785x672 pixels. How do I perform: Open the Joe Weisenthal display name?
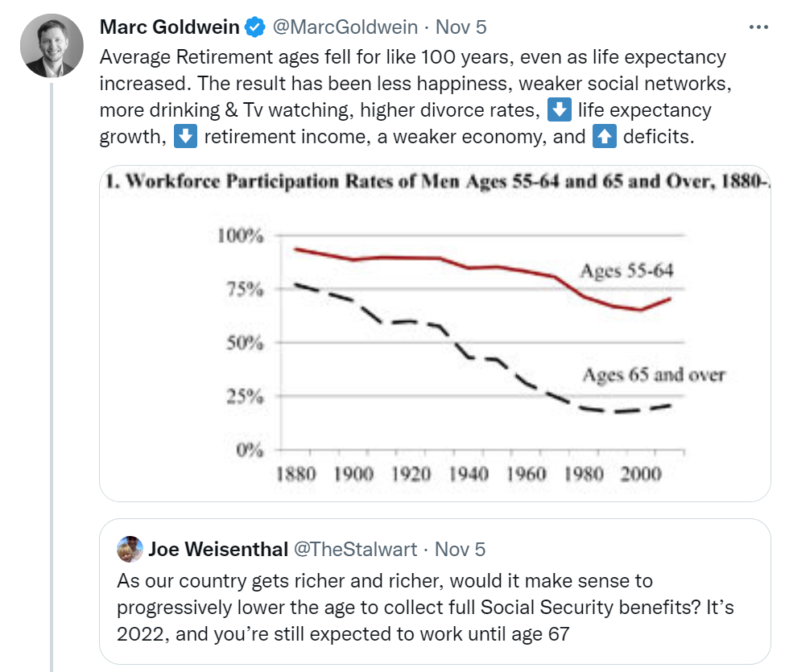tap(218, 550)
